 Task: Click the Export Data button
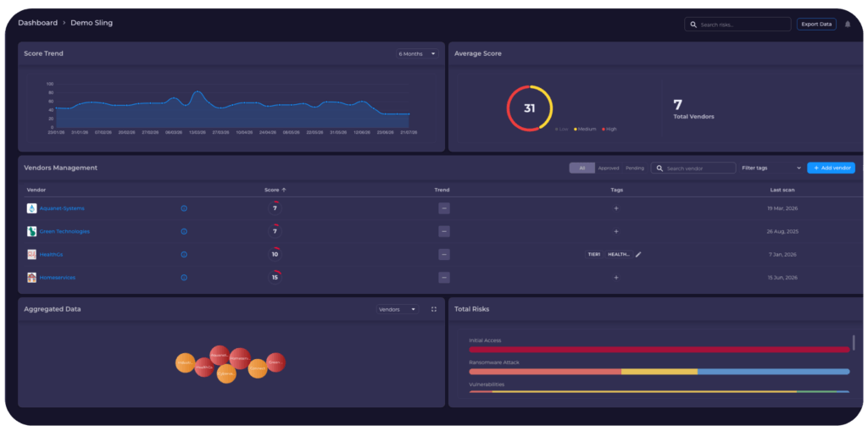point(816,25)
